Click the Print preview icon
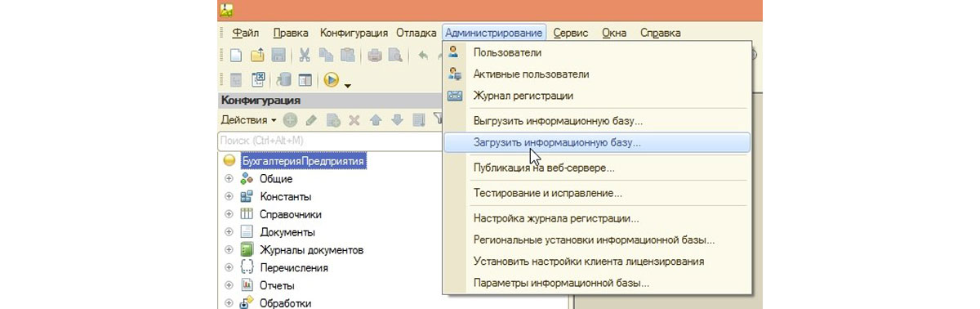This screenshot has height=309, width=980. (396, 56)
